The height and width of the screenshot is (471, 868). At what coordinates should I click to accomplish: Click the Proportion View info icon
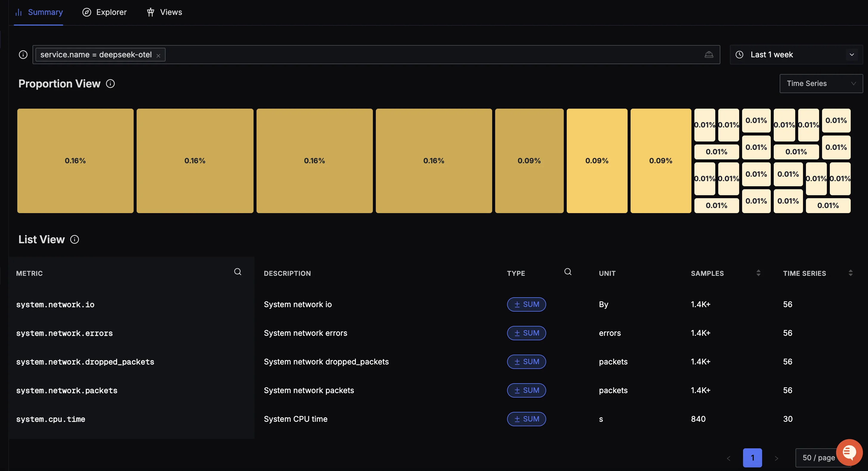110,84
